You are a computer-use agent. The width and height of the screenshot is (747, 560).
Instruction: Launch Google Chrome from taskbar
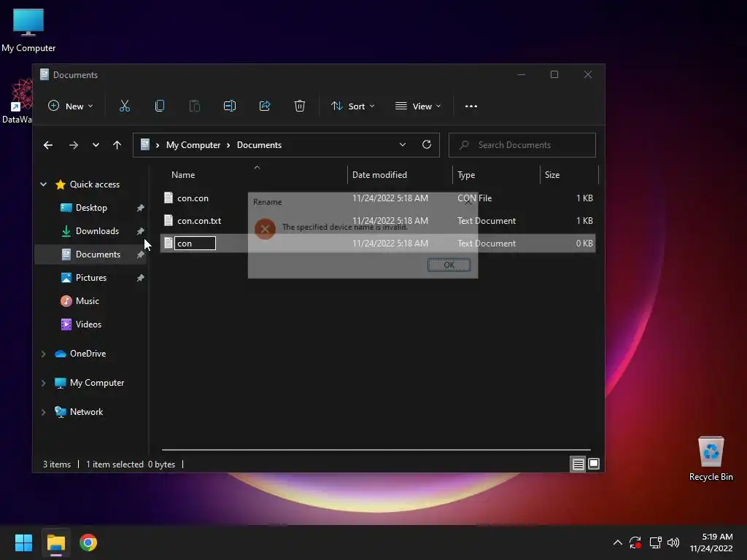coord(88,542)
